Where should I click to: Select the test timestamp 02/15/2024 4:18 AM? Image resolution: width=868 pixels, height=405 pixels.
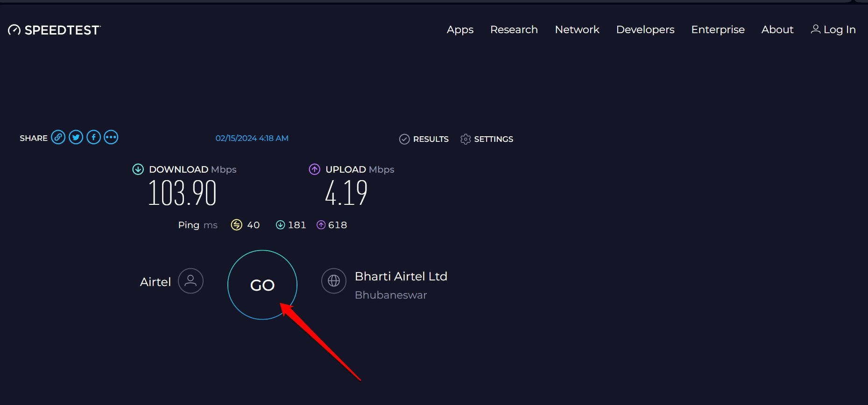tap(252, 138)
